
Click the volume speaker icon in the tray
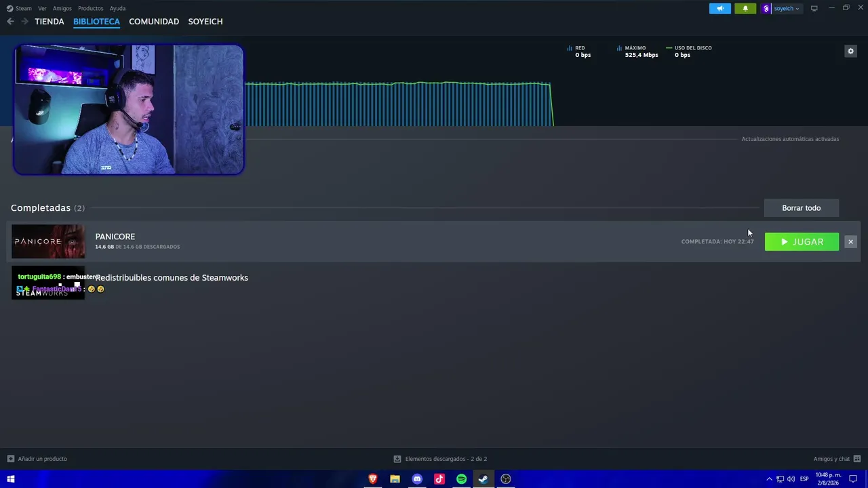pos(791,479)
